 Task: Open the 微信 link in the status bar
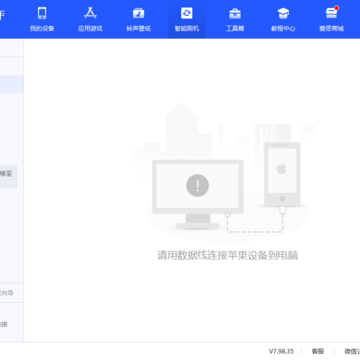352,351
